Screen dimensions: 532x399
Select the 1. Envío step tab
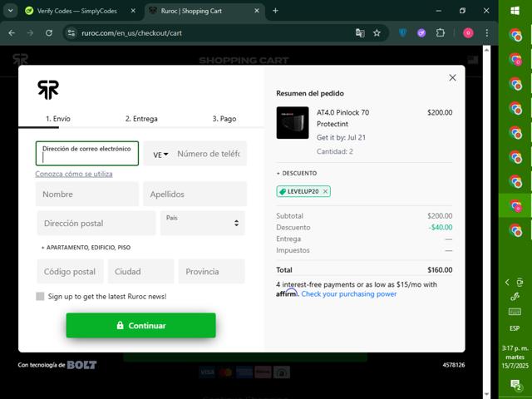coord(58,119)
